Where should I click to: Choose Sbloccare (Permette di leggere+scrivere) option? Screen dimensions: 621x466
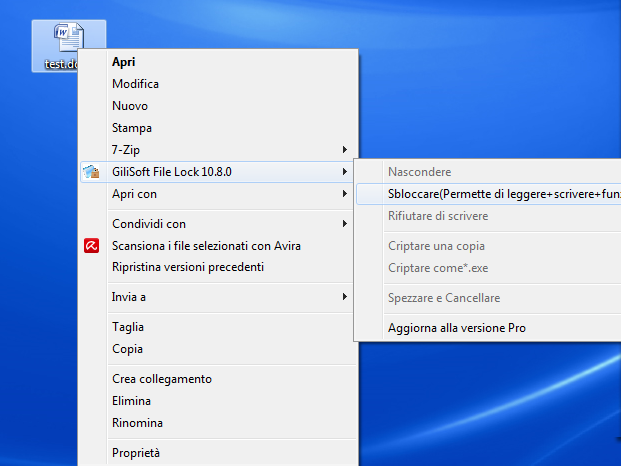click(x=489, y=194)
